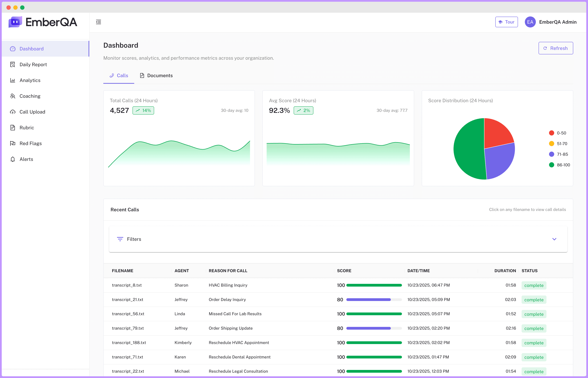Select Call Upload in the sidebar
Screen dimensions: 588x378
point(45,112)
